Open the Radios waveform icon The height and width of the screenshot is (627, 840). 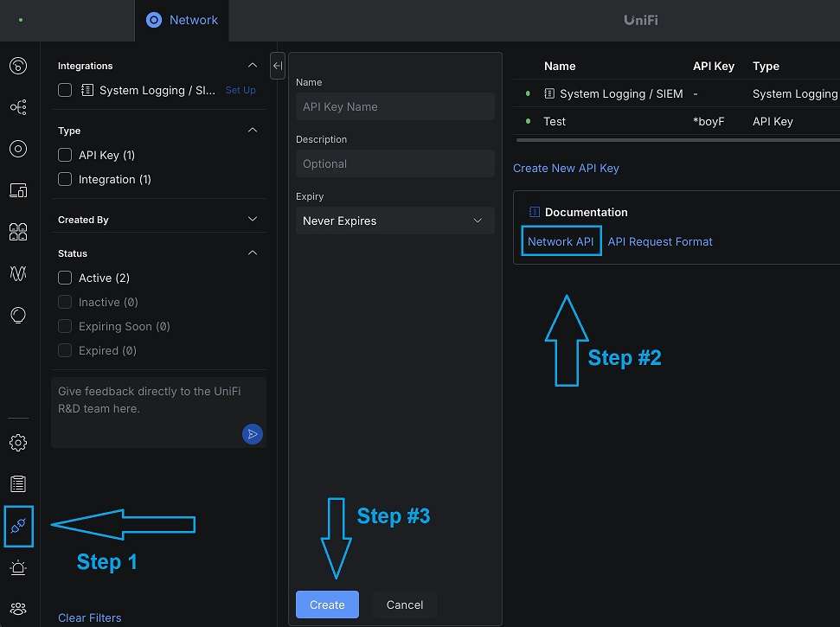tap(18, 273)
